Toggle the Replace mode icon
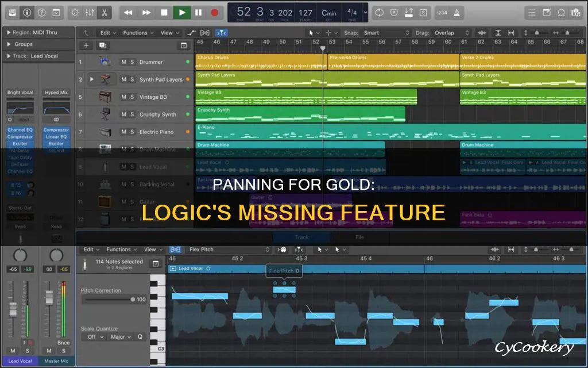 point(394,13)
